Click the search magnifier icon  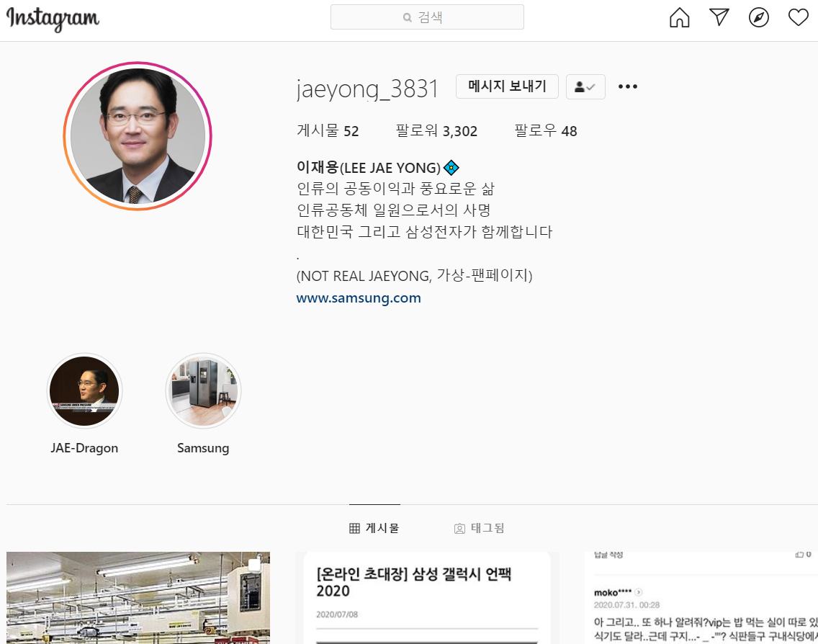[407, 17]
